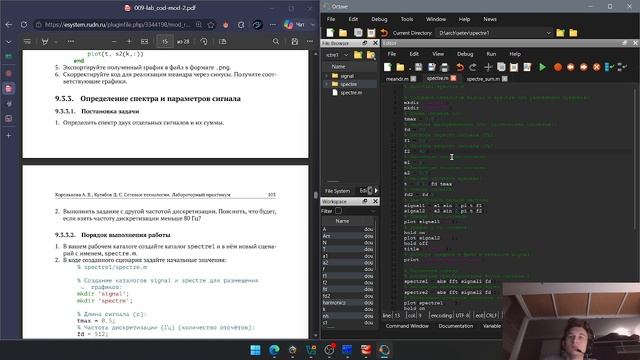Click the PDF rotate icon
Image resolution: width=640 pixels, height=360 pixels.
point(204,41)
